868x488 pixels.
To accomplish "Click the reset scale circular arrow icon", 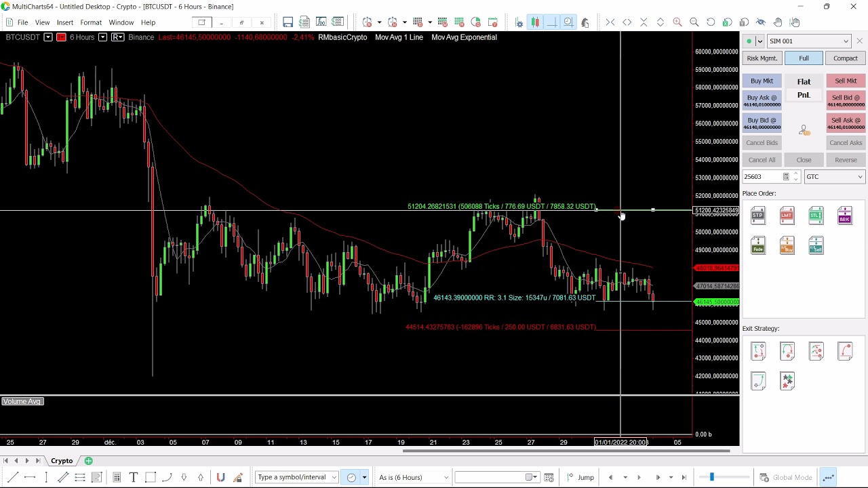I will (711, 22).
